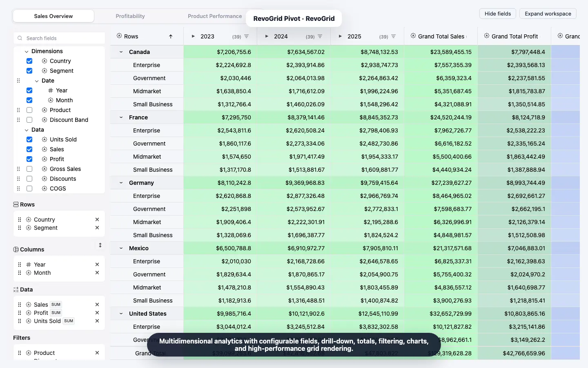The height and width of the screenshot is (368, 588).
Task: Remove Profit from the Data zone
Action: click(x=97, y=313)
